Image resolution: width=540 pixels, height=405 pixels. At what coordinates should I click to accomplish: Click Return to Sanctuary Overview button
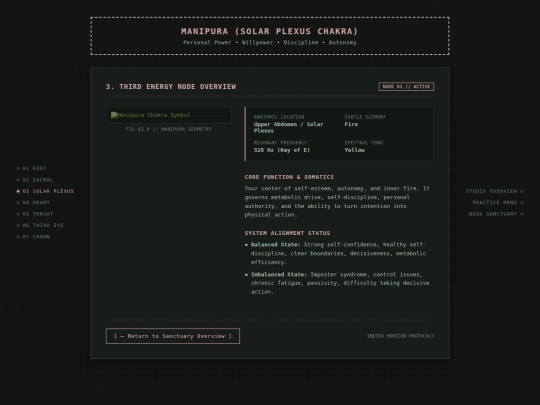173,336
